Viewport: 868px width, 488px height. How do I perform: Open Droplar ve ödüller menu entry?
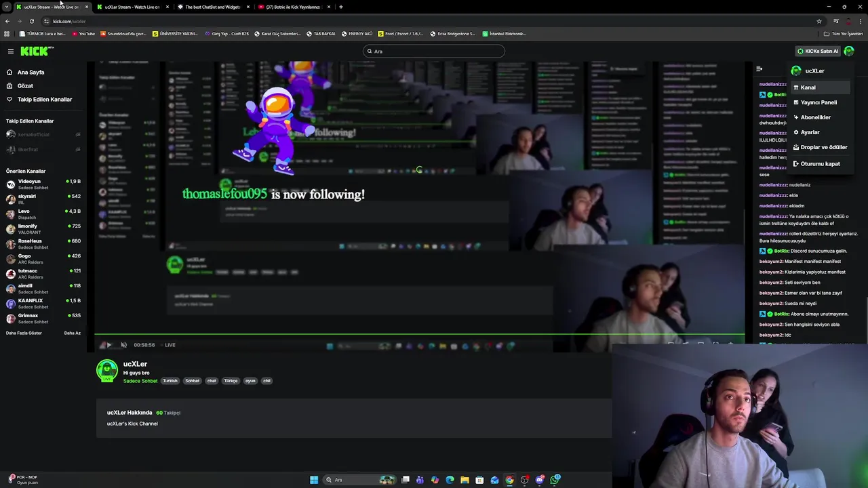coord(820,147)
